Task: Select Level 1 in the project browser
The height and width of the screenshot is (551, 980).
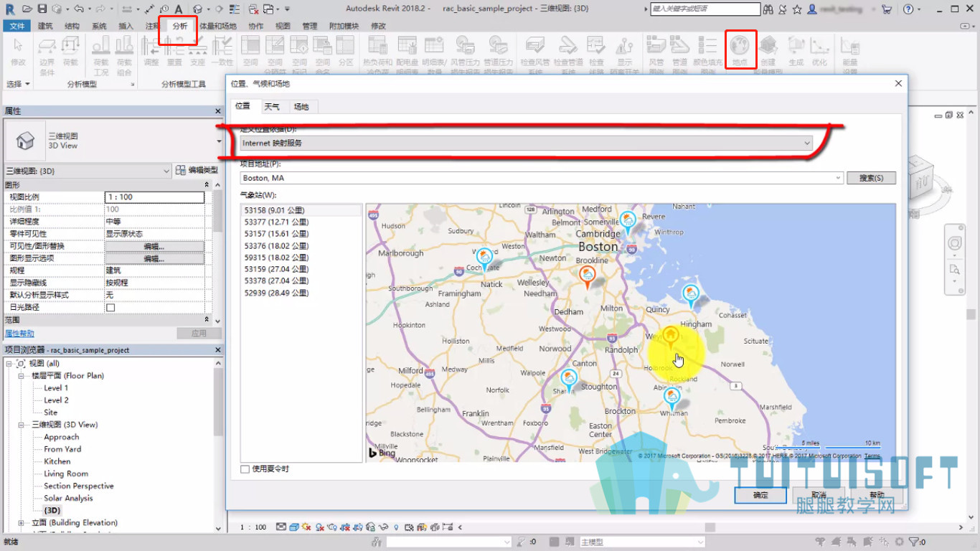Action: (x=56, y=388)
